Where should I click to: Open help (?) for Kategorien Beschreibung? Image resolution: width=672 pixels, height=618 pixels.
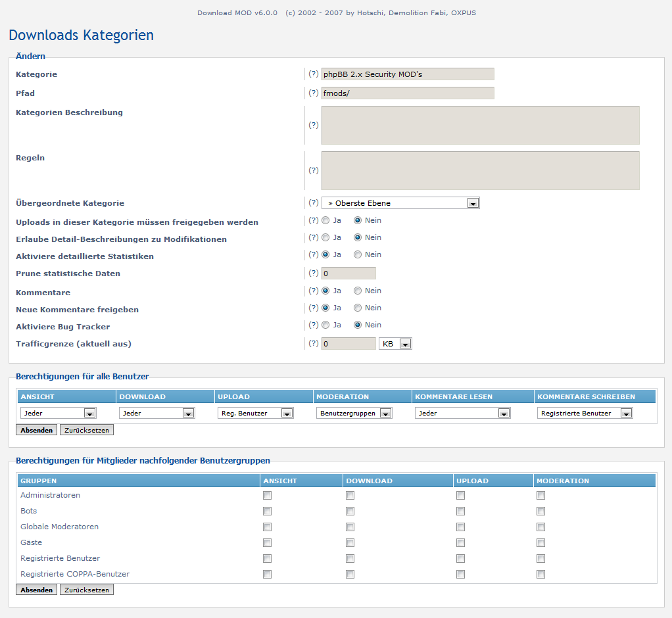313,125
